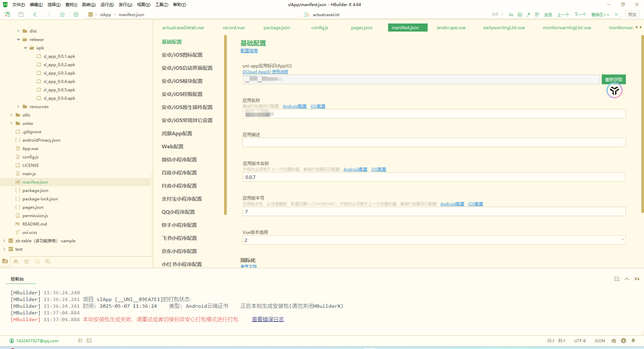Click 全选 in the search bar
This screenshot has width=644, height=349.
point(548,14)
